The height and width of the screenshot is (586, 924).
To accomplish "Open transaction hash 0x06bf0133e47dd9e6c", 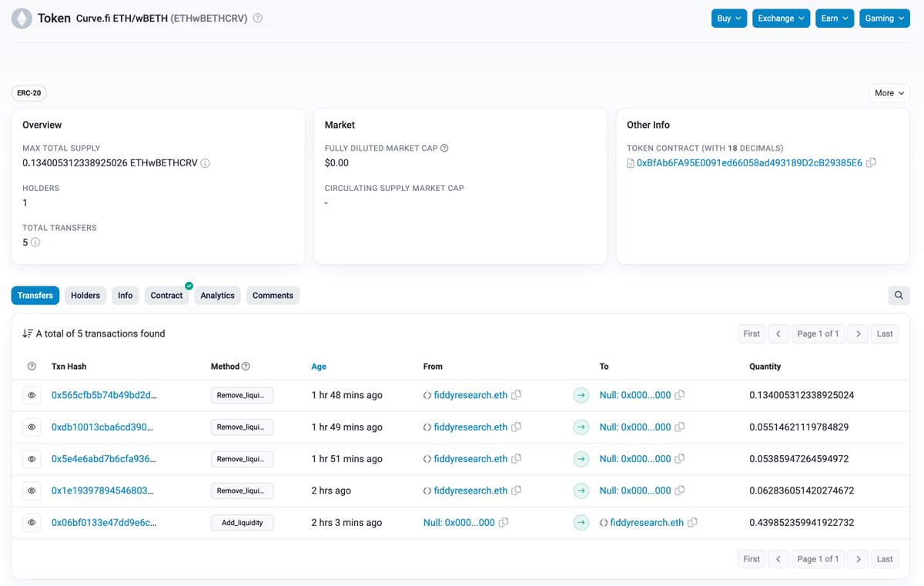I will point(104,523).
